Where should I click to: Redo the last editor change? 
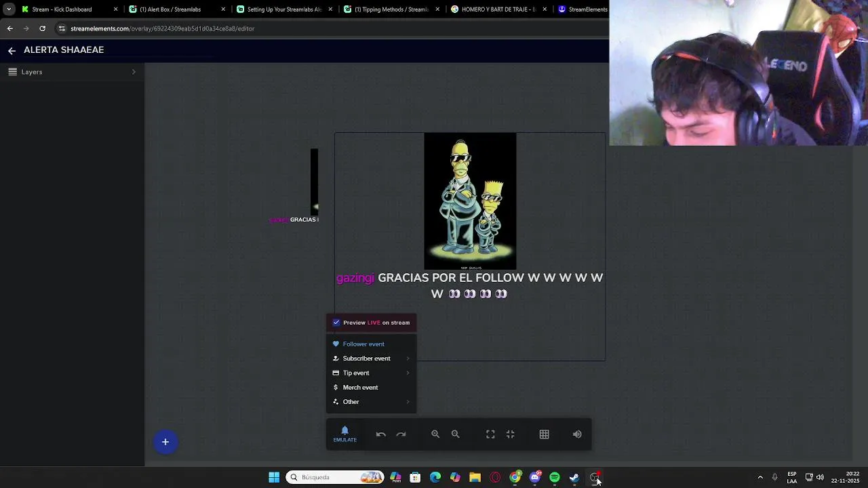click(401, 434)
